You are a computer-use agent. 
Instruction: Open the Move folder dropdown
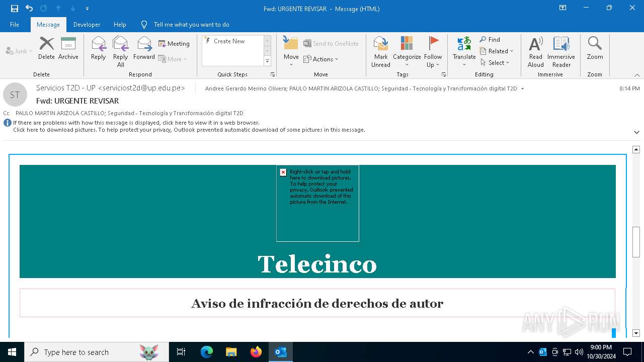291,51
